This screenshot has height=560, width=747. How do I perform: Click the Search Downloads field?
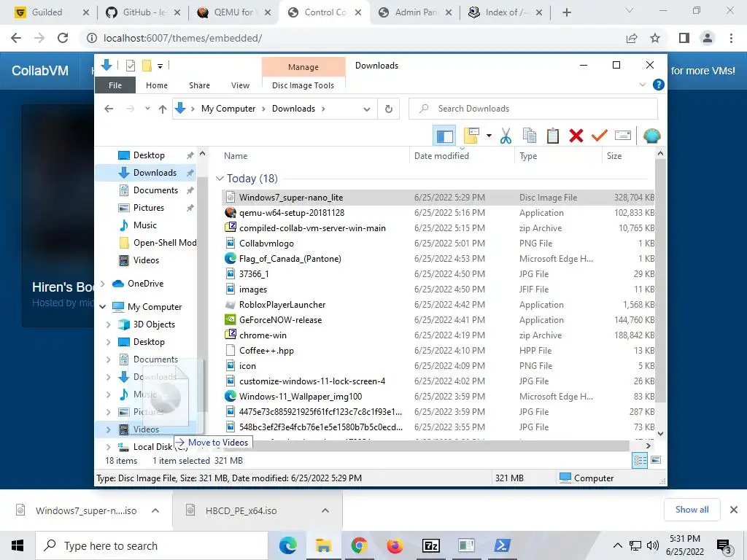click(533, 109)
